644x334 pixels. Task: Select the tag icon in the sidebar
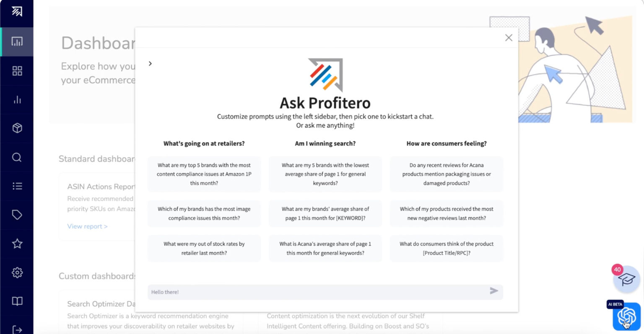tap(17, 214)
